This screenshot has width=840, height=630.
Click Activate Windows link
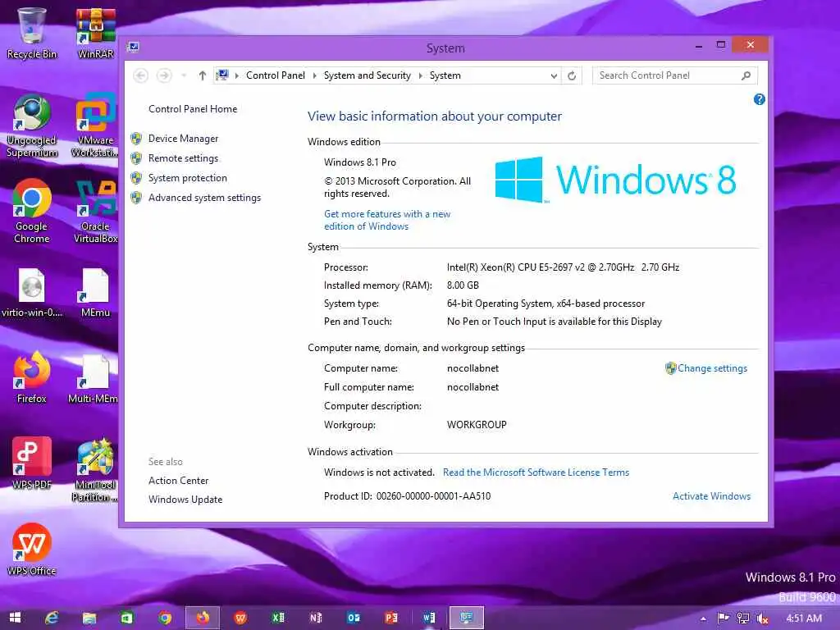(x=711, y=496)
